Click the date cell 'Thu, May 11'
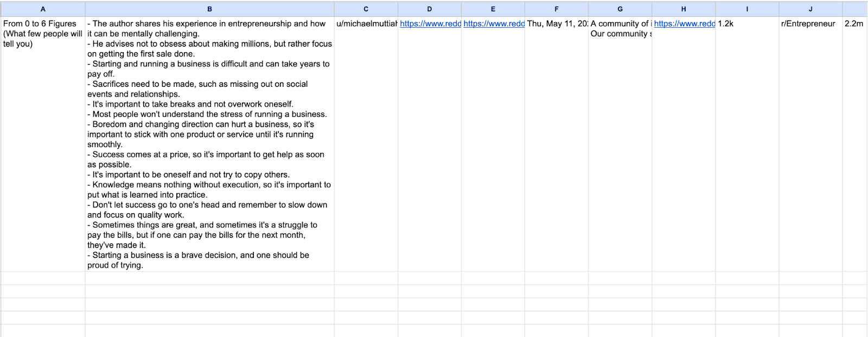 (x=556, y=144)
